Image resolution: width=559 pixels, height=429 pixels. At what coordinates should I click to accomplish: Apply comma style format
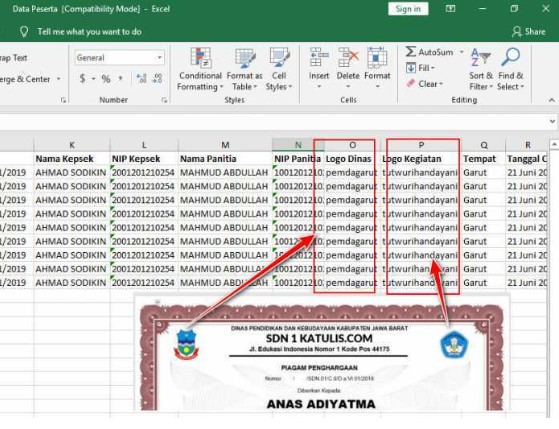(x=120, y=78)
